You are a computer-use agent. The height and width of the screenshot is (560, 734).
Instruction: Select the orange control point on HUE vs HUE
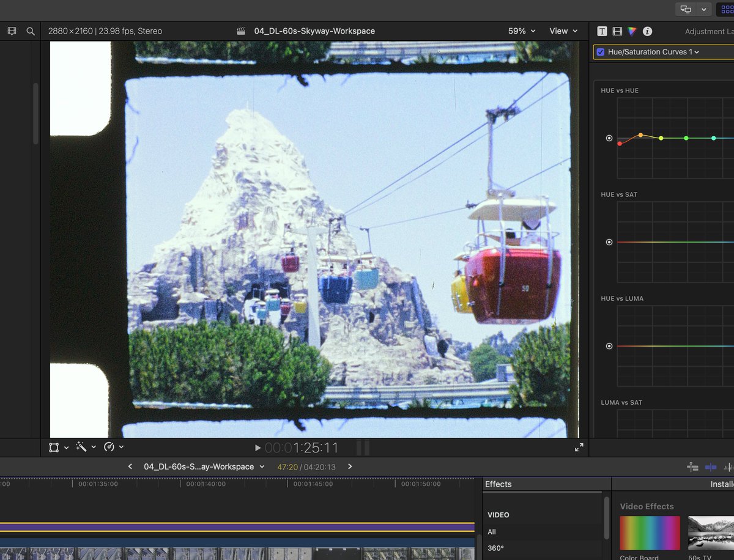pos(640,134)
